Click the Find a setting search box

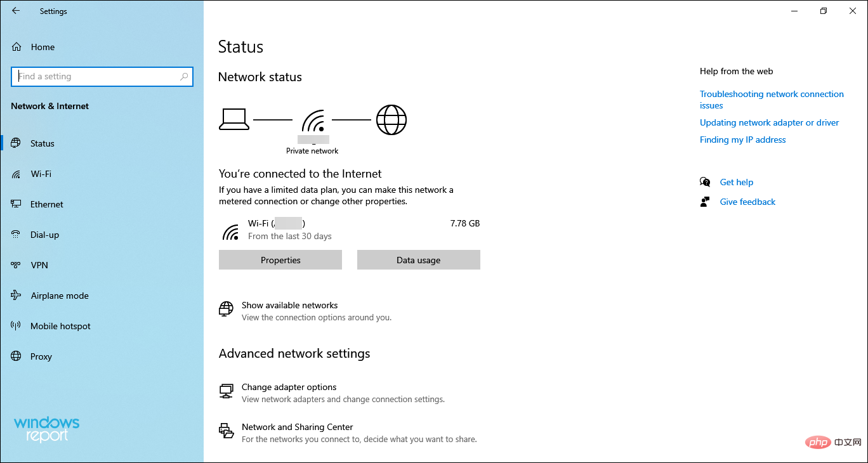coord(102,76)
